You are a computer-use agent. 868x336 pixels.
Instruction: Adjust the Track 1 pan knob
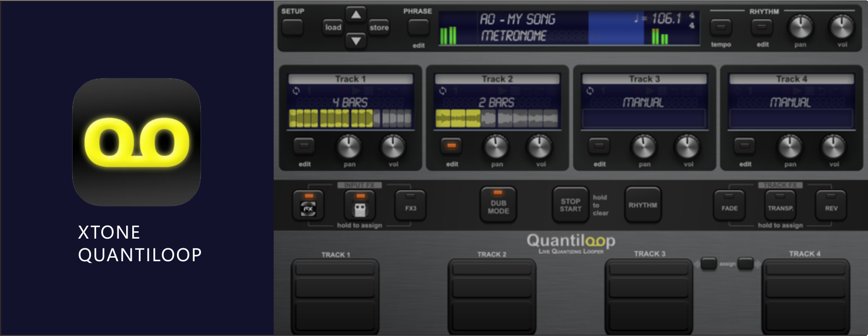tap(349, 146)
